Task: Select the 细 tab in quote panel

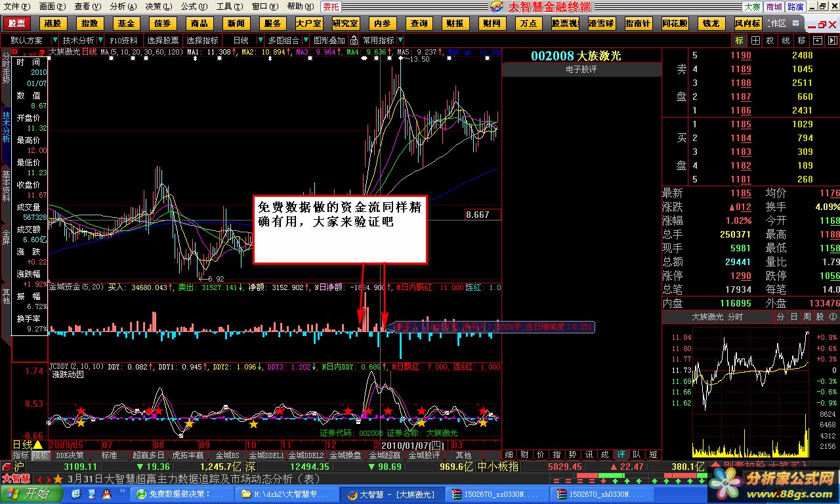Action: [x=509, y=455]
